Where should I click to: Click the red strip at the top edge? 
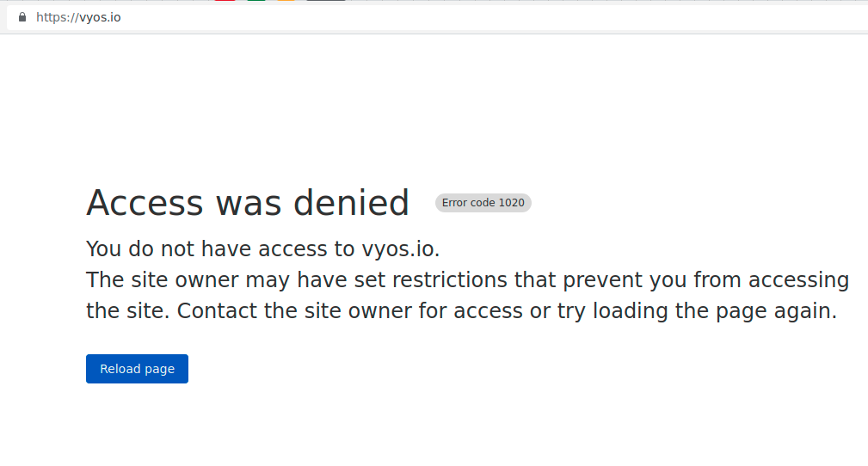pyautogui.click(x=225, y=1)
